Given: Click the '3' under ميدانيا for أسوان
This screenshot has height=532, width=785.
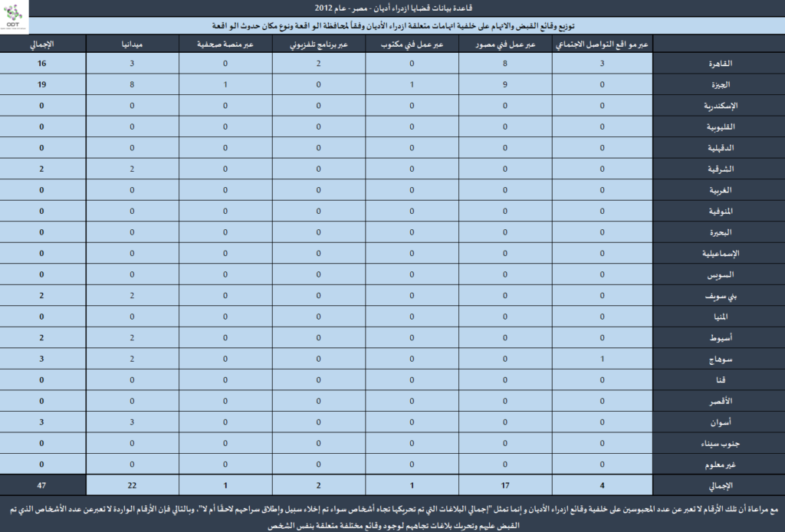Looking at the screenshot, I should [x=132, y=422].
